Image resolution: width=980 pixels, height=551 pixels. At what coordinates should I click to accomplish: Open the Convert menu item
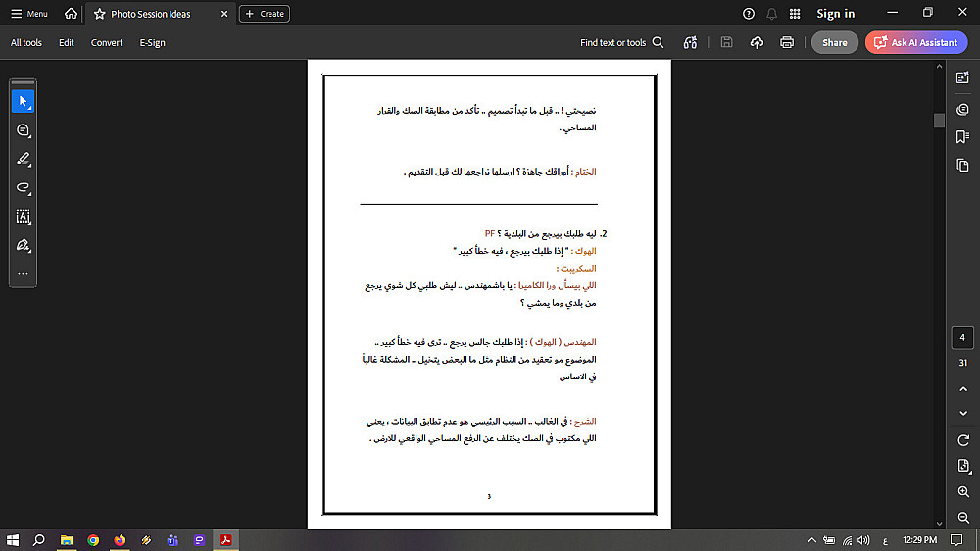click(x=107, y=42)
